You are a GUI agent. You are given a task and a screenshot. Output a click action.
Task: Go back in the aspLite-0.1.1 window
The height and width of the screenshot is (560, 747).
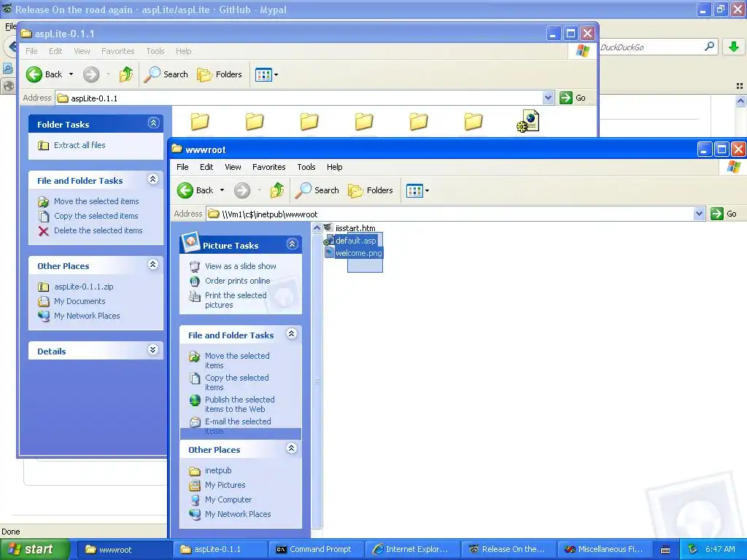point(44,74)
